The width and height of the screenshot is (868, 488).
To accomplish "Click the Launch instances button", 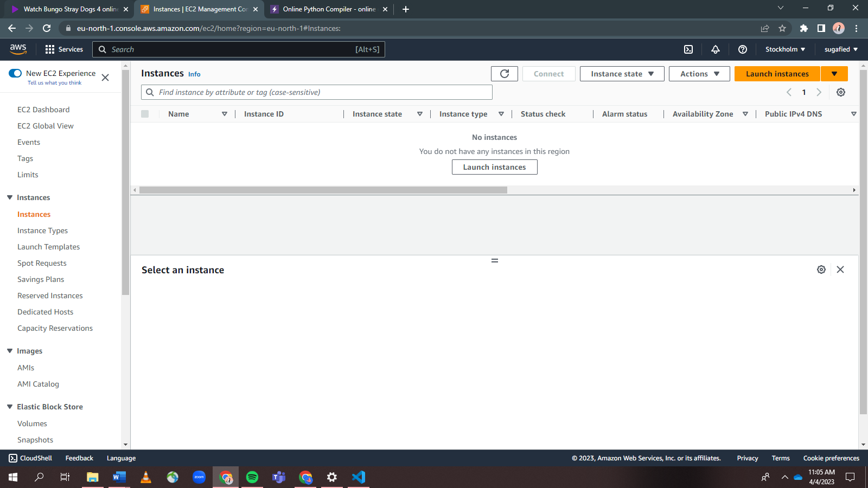I will (777, 73).
